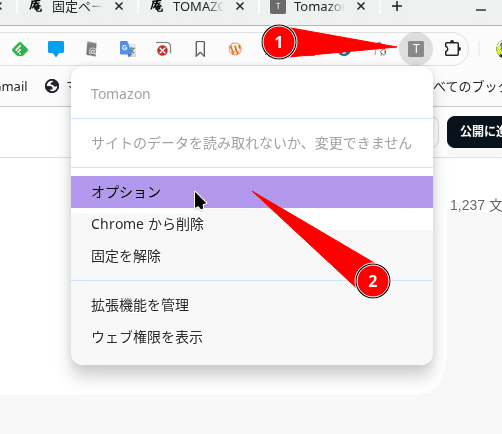This screenshot has height=434, width=502.
Task: Click the bookmark outline extension icon
Action: [x=200, y=49]
